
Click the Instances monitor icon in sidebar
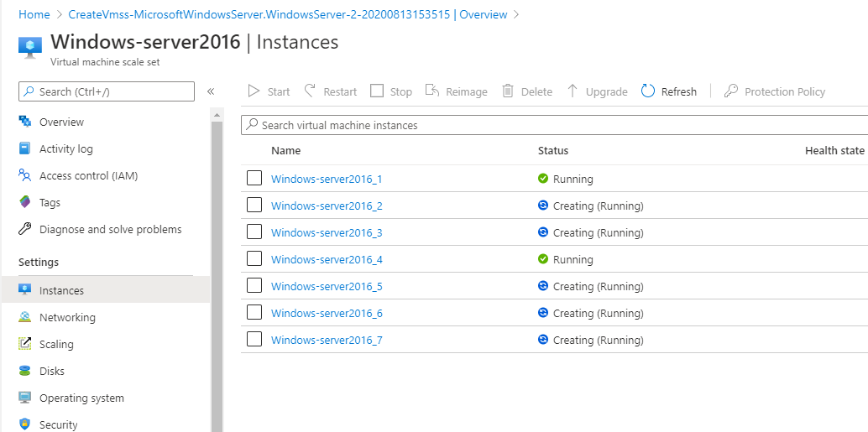tap(25, 290)
